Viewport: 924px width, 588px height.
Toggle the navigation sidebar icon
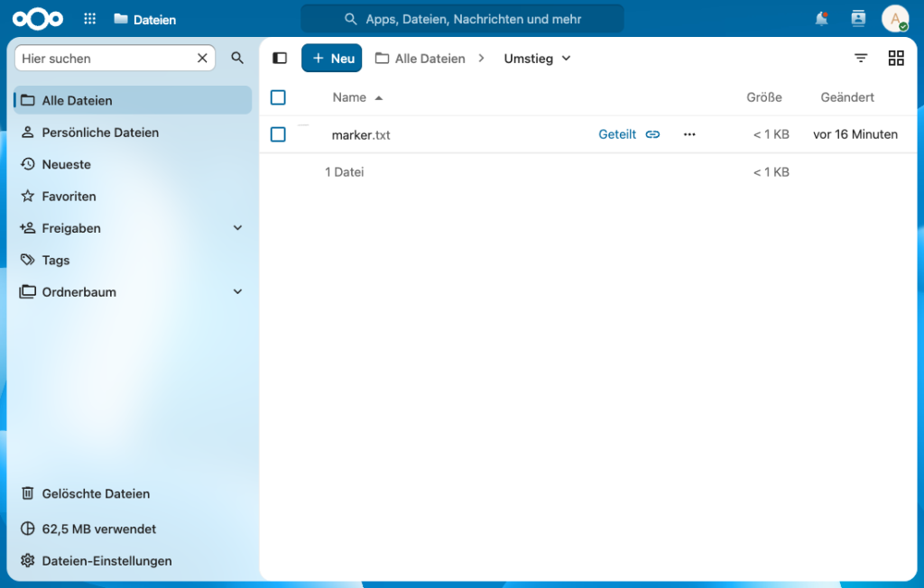pyautogui.click(x=280, y=58)
